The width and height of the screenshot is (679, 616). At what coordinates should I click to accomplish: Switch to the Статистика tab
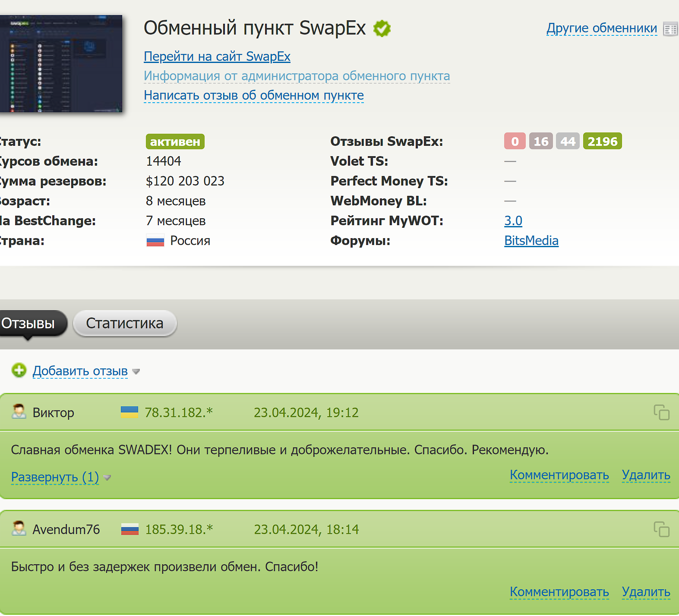coord(125,323)
